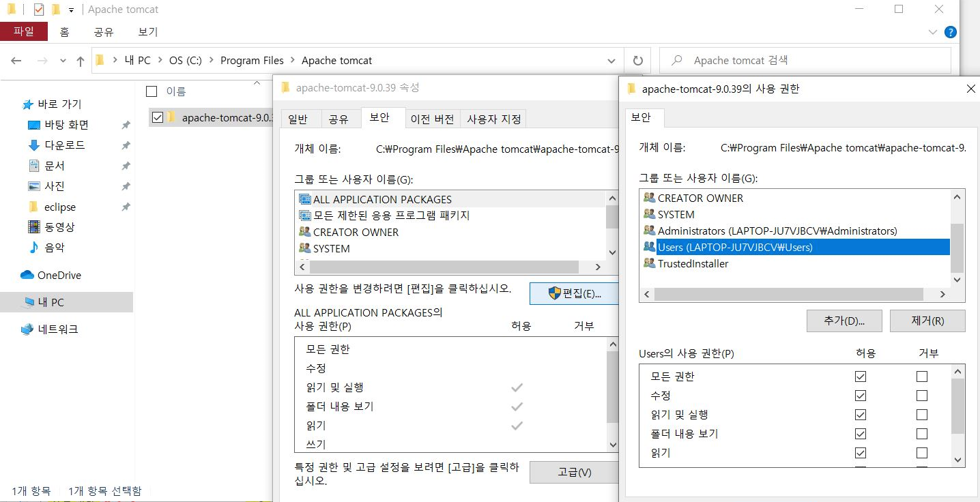Open 문서 in the navigation pane
This screenshot has width=980, height=502.
point(55,166)
